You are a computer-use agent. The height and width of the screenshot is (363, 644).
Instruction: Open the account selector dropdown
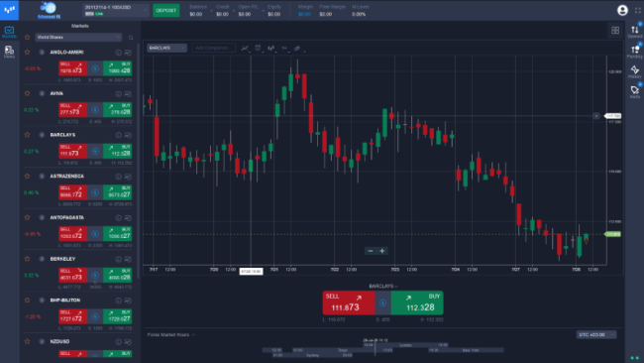pos(116,10)
